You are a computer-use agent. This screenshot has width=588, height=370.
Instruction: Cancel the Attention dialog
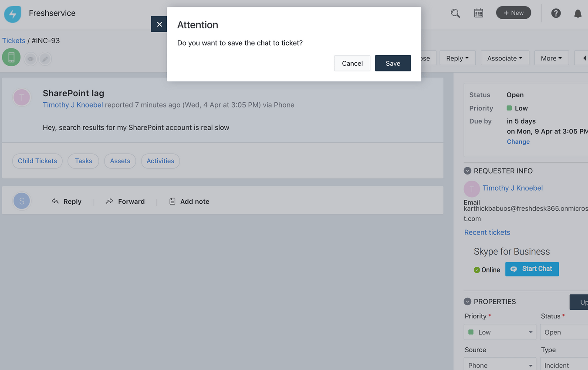[x=352, y=63]
